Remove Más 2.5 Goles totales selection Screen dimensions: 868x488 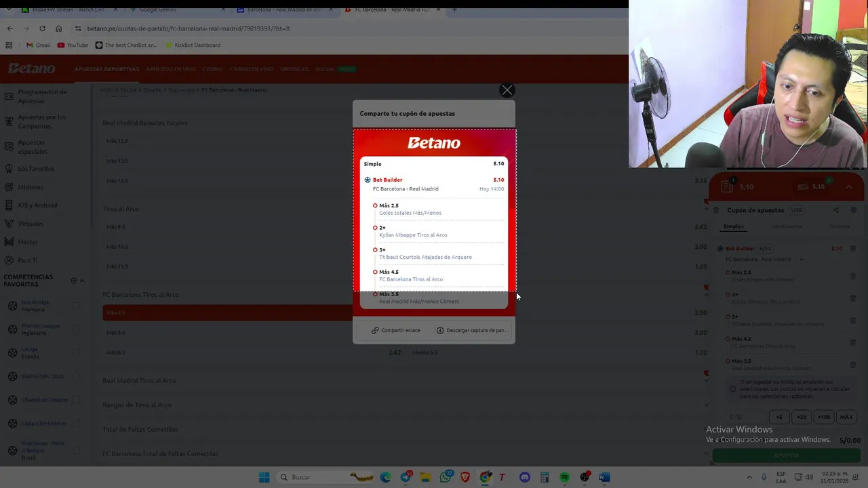pyautogui.click(x=853, y=276)
